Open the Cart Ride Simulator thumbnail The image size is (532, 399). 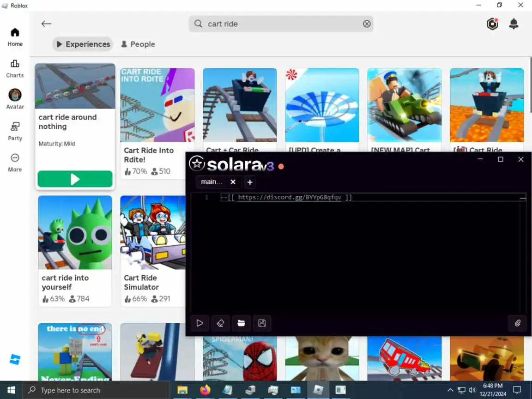(153, 232)
